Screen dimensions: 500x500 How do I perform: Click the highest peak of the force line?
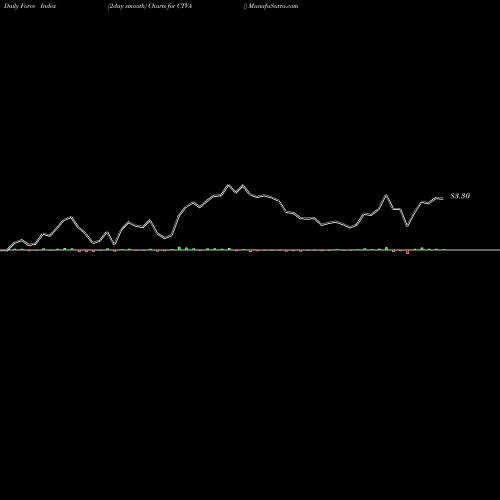click(229, 185)
